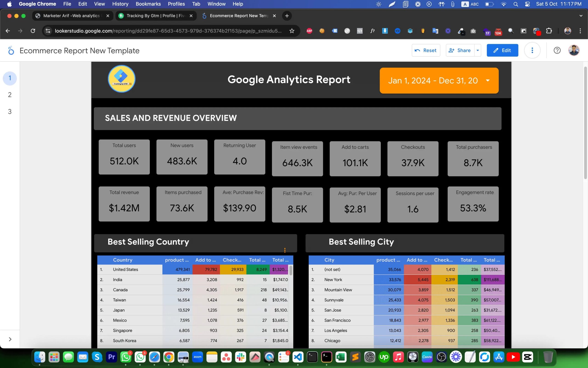Bookmark this page with the star
The width and height of the screenshot is (588, 368).
point(292,31)
